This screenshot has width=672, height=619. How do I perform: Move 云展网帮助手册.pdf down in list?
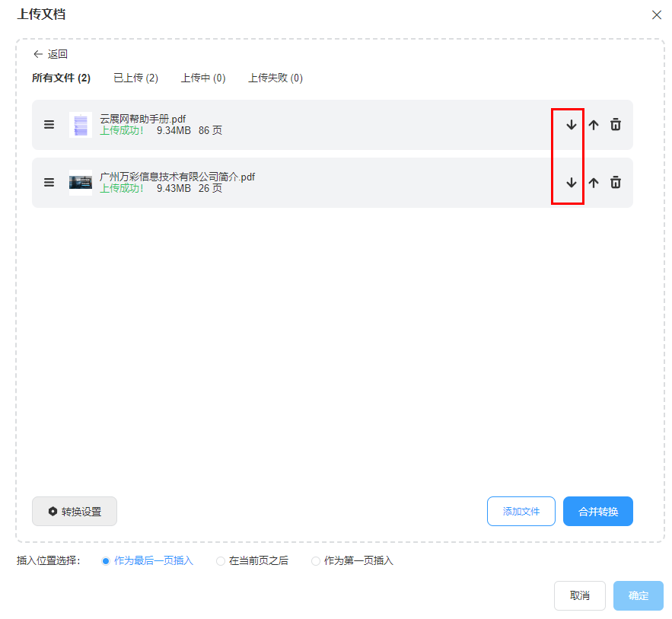pos(572,125)
